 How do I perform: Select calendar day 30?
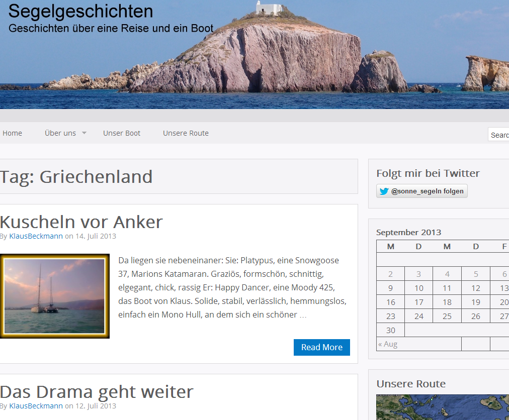point(390,330)
